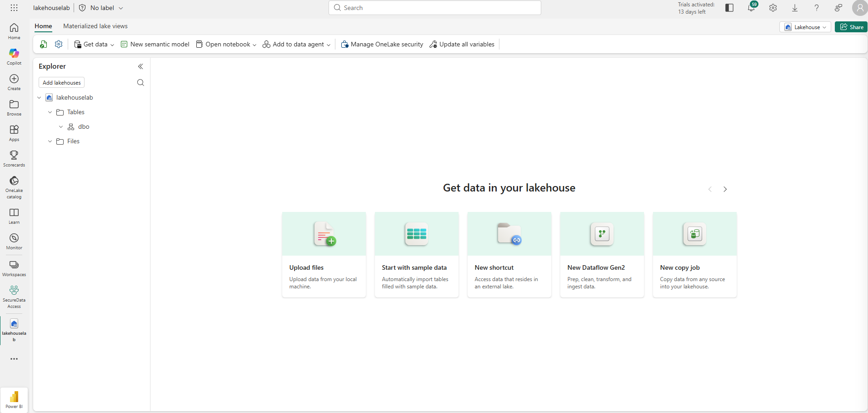Select the dbo schema in Explorer

84,126
